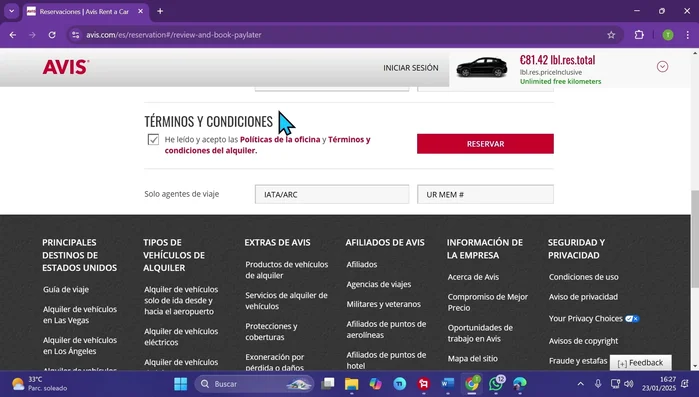The image size is (699, 397).
Task: Open Alquiler de vehículos eléctricos link
Action: point(181,336)
